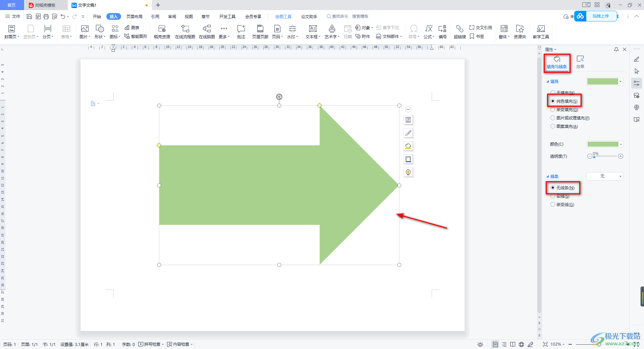Open 教学工具 teaching tools
Image resolution: width=644 pixels, height=349 pixels.
point(541,32)
